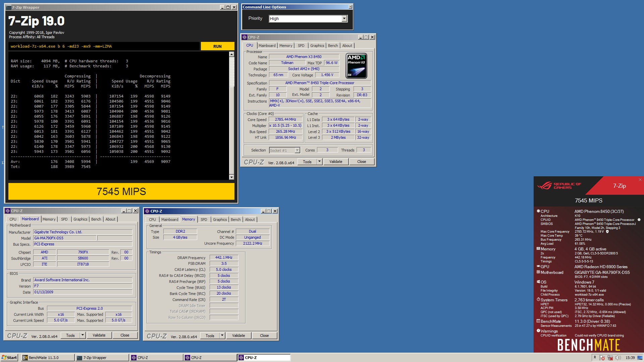Viewport: 644px width, 362px height.
Task: Click Validate in CPU-Z Memory window
Action: pyautogui.click(x=238, y=336)
